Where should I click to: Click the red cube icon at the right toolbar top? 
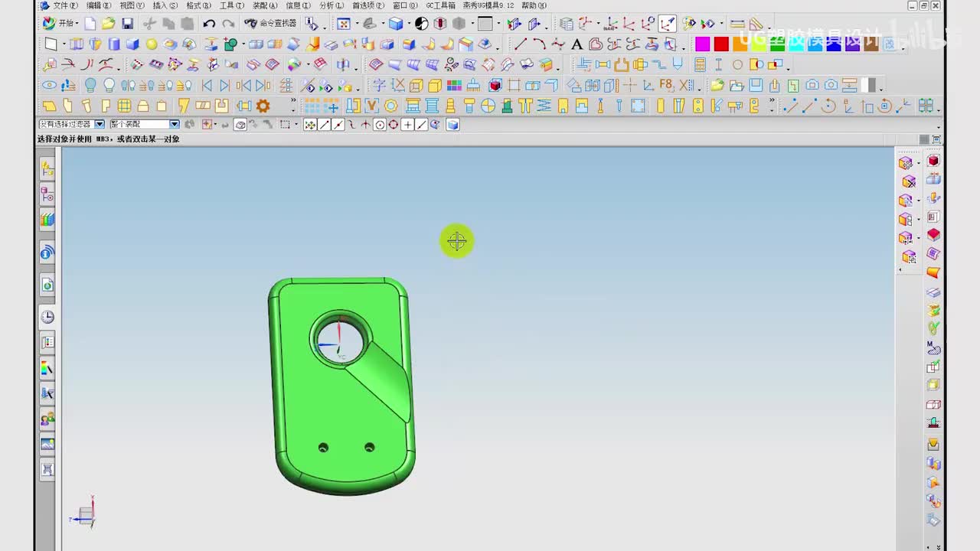[933, 161]
